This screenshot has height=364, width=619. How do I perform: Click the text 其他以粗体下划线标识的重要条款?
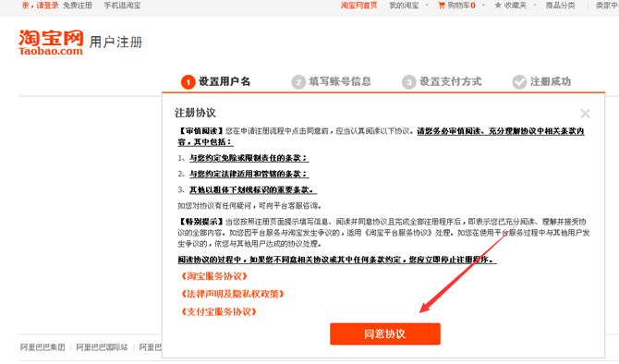[x=252, y=190]
